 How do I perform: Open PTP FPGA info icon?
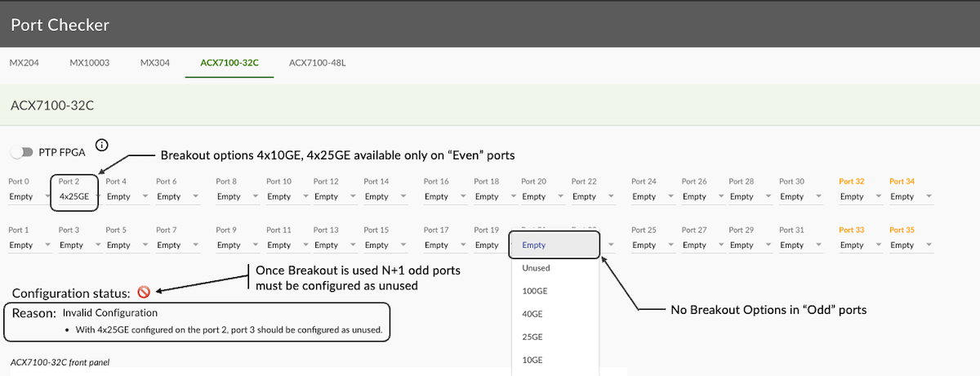tap(102, 145)
